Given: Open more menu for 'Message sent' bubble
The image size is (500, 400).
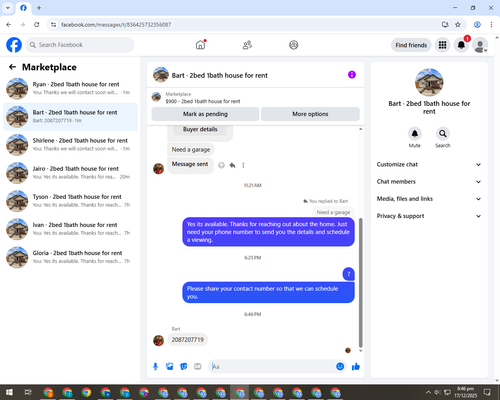Looking at the screenshot, I should click(x=243, y=165).
